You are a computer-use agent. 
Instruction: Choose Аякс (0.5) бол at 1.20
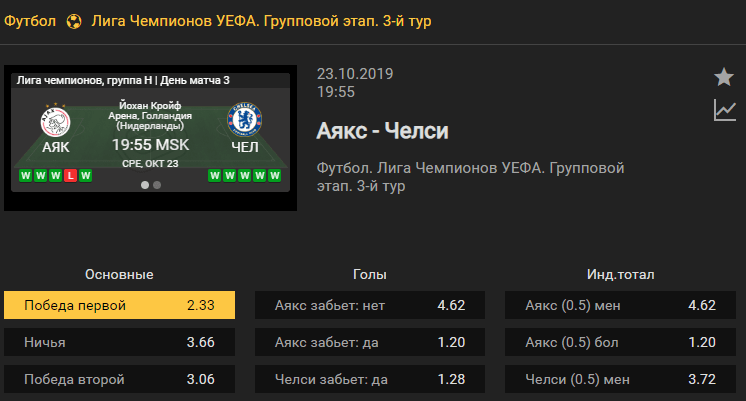click(x=620, y=342)
